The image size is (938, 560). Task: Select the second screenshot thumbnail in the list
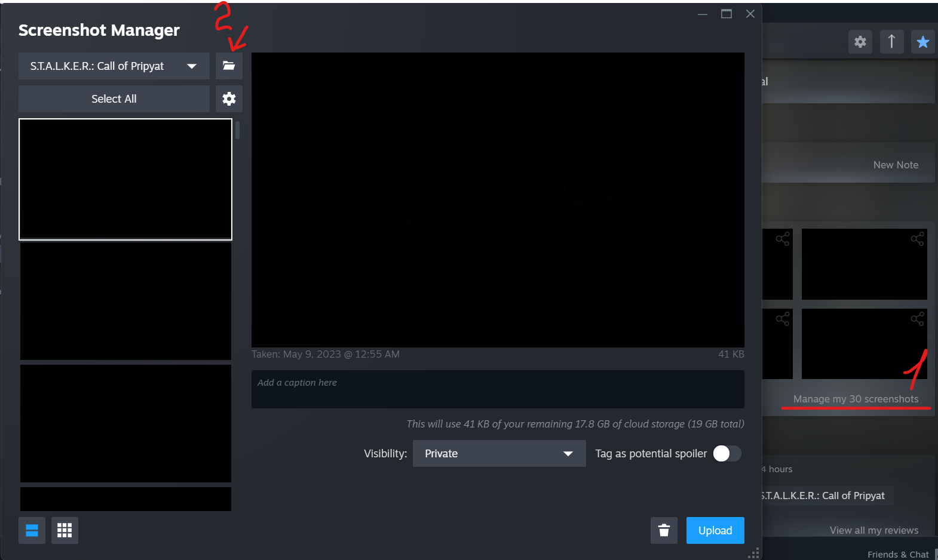pos(125,301)
